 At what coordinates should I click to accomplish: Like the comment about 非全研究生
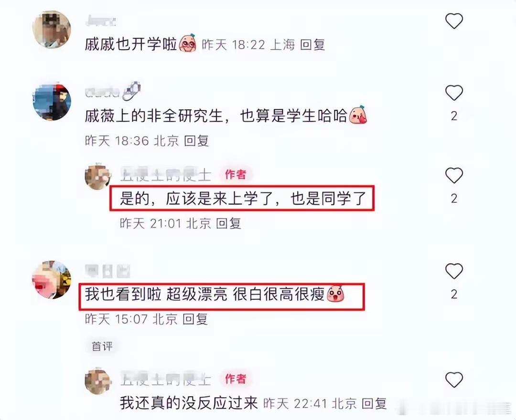(454, 93)
